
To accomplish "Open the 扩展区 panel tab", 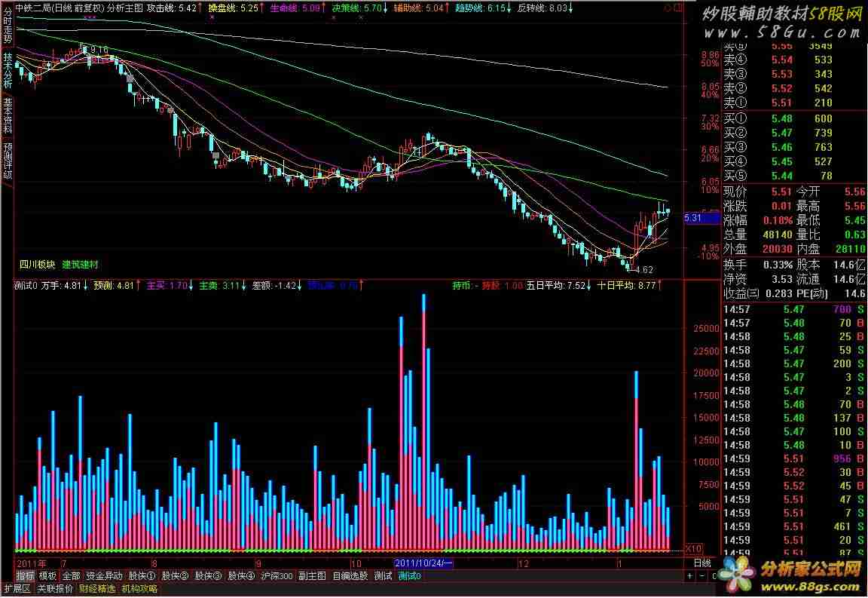I will click(x=17, y=589).
